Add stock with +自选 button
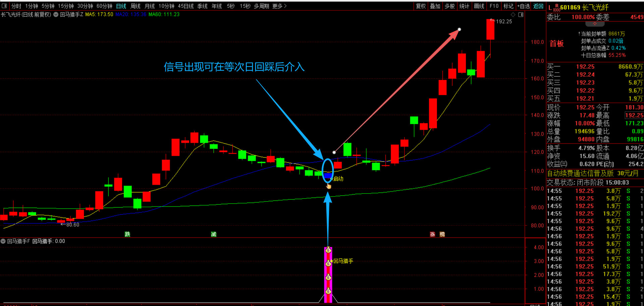 tap(524, 6)
